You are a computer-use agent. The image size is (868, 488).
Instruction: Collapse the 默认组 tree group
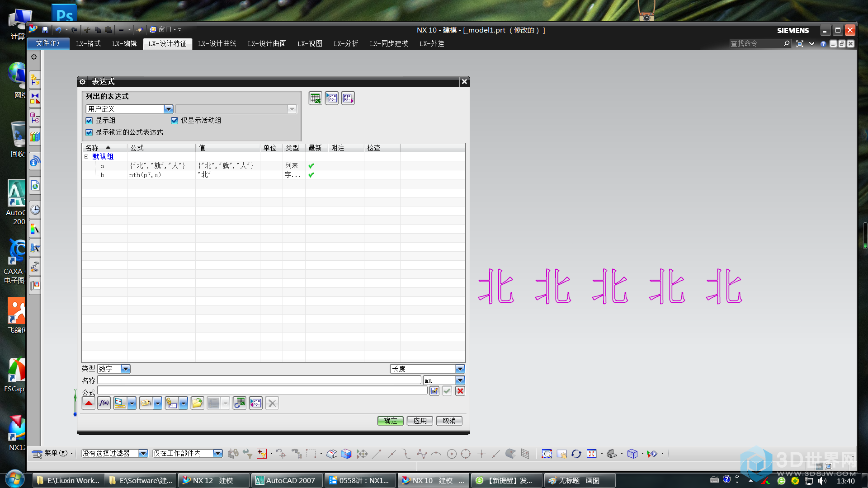coord(86,157)
